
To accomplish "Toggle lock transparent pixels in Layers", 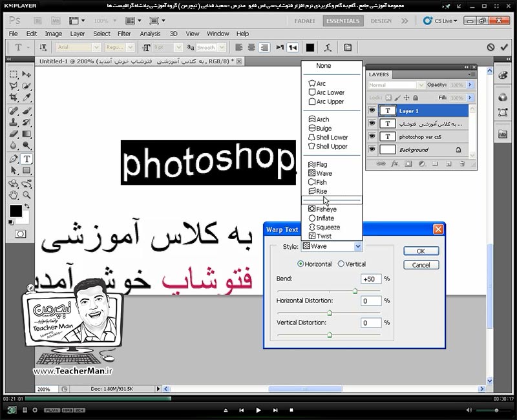I will point(389,98).
